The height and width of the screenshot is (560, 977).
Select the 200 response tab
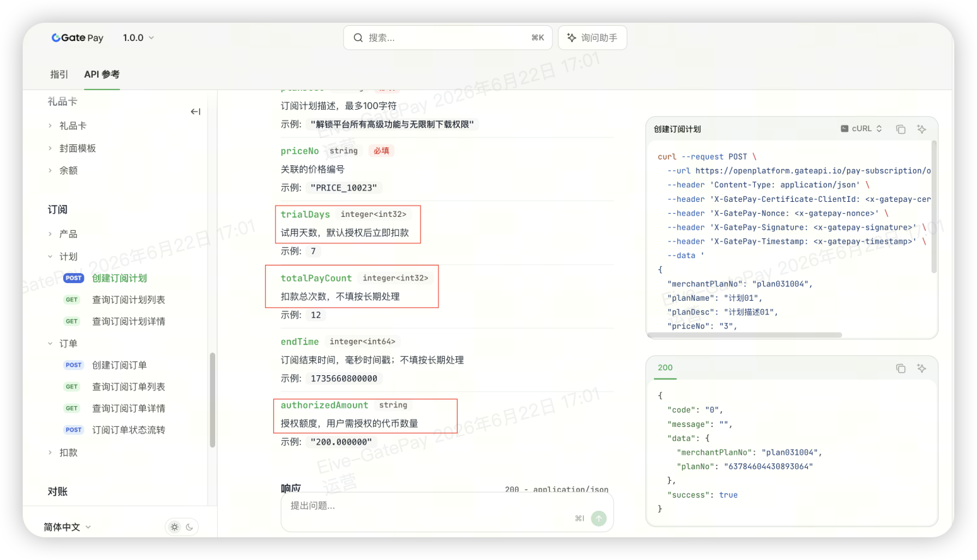tap(665, 368)
